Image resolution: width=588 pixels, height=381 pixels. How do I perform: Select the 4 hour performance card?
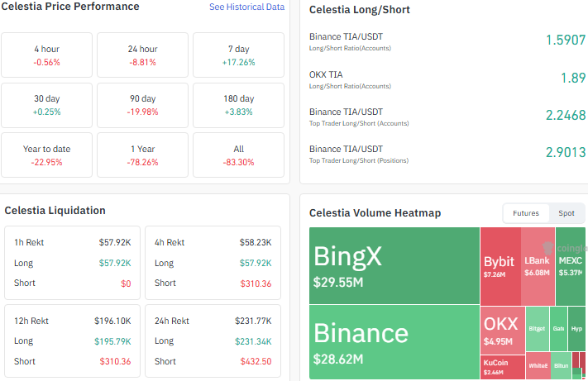(x=46, y=55)
